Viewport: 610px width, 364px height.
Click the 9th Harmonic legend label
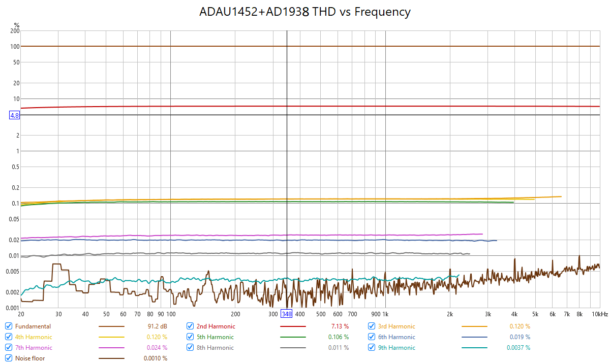pos(396,348)
